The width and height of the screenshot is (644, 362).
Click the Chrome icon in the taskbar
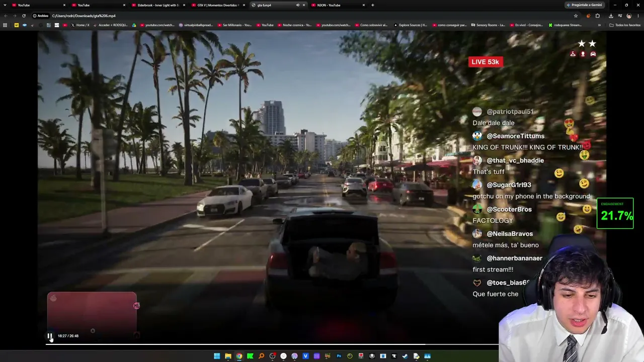coord(239,356)
